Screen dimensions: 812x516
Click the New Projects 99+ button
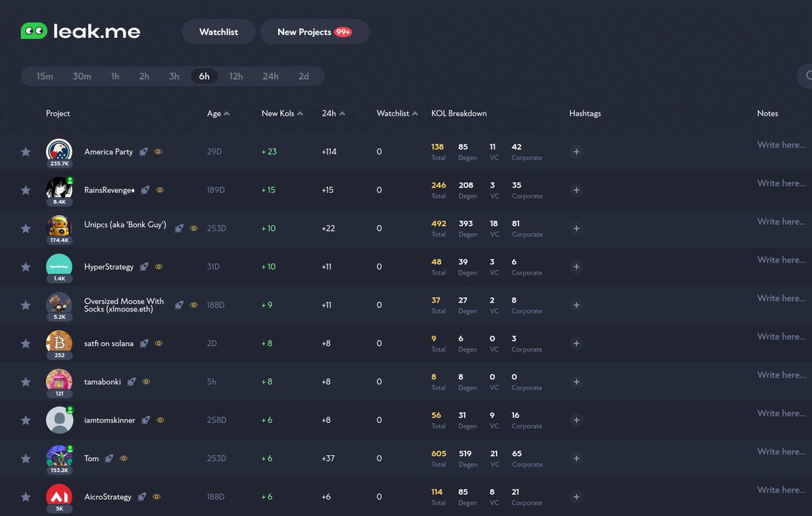point(314,31)
